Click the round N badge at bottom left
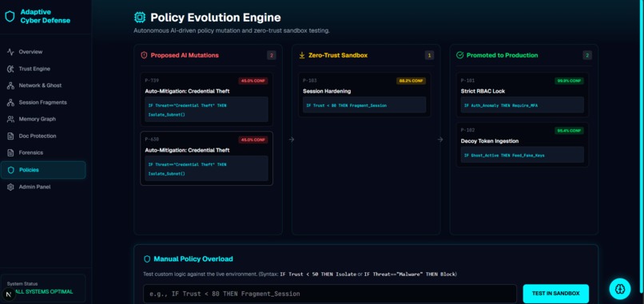Screen dimensions: 644x304 [x=9, y=295]
